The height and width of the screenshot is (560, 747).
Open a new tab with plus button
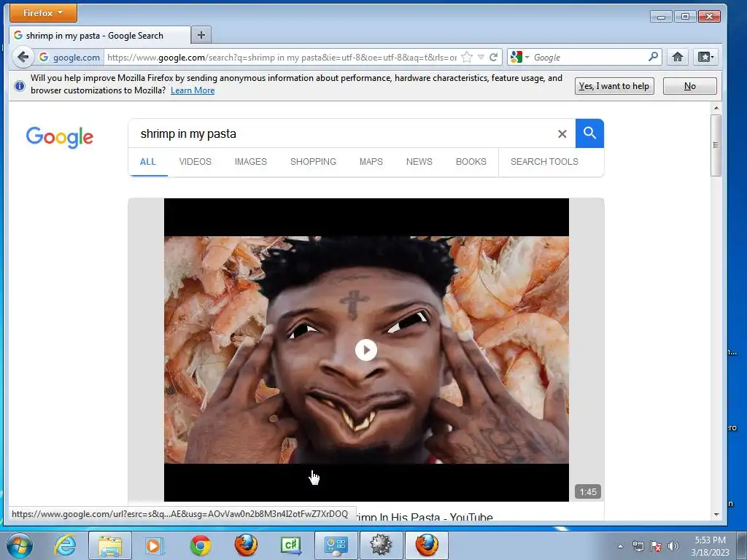[201, 35]
